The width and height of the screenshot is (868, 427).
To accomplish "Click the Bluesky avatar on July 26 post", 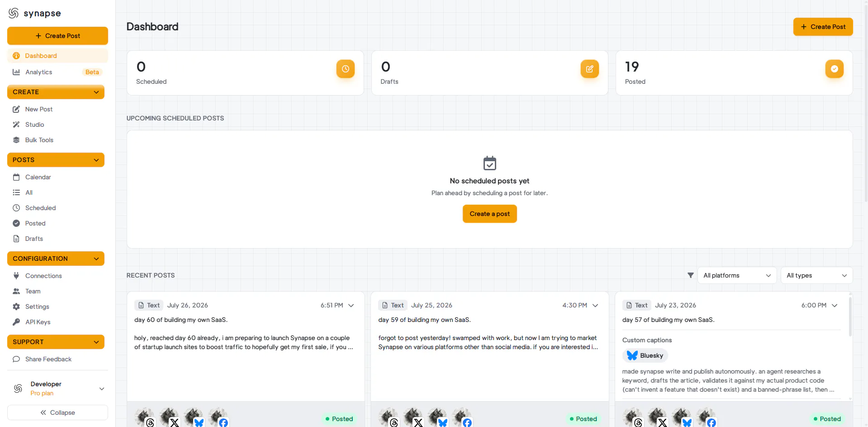I will (194, 417).
